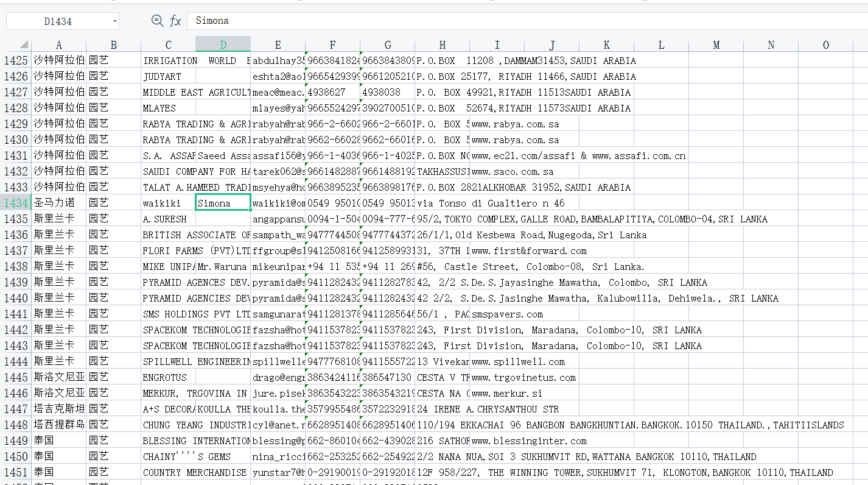Select row header 1440
Viewport: 868px width, 485px height.
16,298
